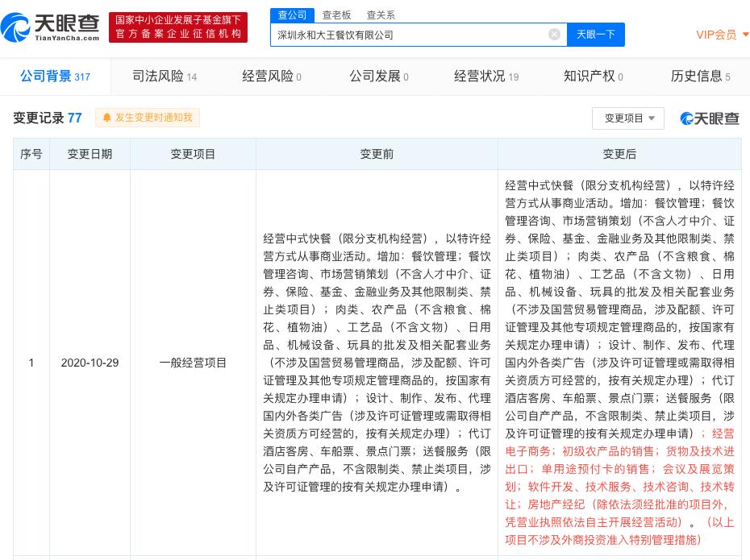The image size is (750, 560).
Task: Click the 变更前 business scope text cell
Action: tap(377, 363)
